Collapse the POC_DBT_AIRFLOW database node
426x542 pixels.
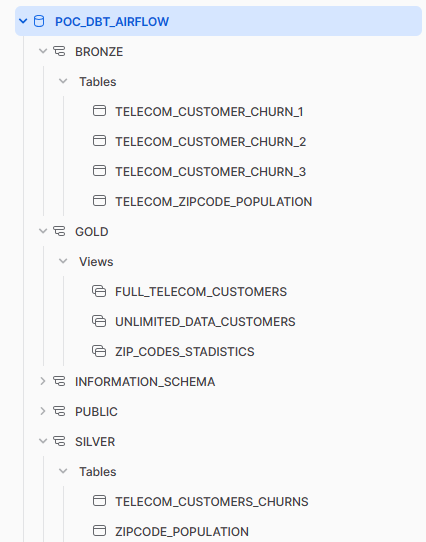point(23,21)
